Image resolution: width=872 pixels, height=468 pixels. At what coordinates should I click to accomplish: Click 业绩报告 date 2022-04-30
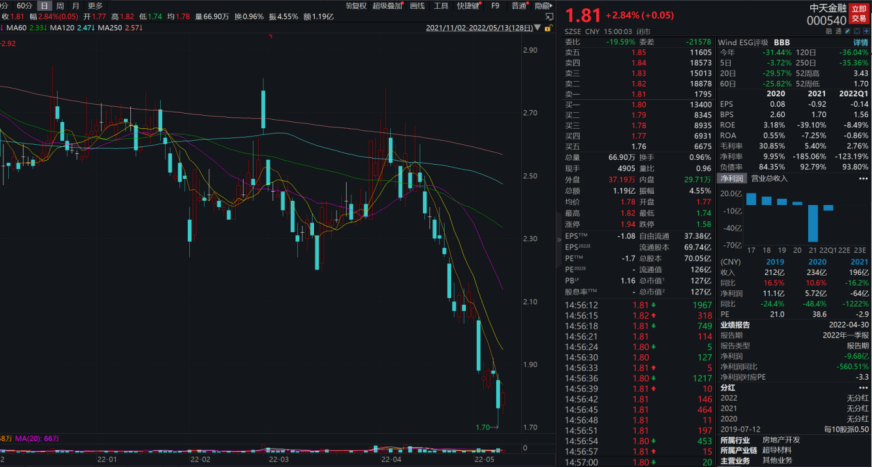tap(848, 325)
